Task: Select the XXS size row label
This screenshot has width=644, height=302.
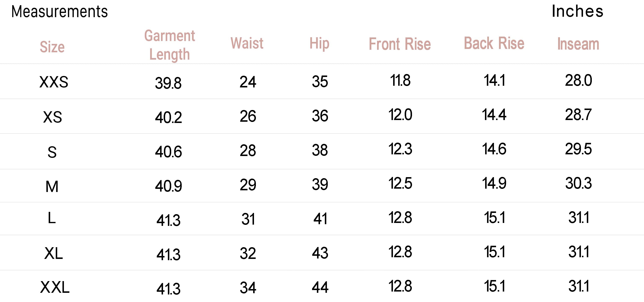Action: [54, 82]
